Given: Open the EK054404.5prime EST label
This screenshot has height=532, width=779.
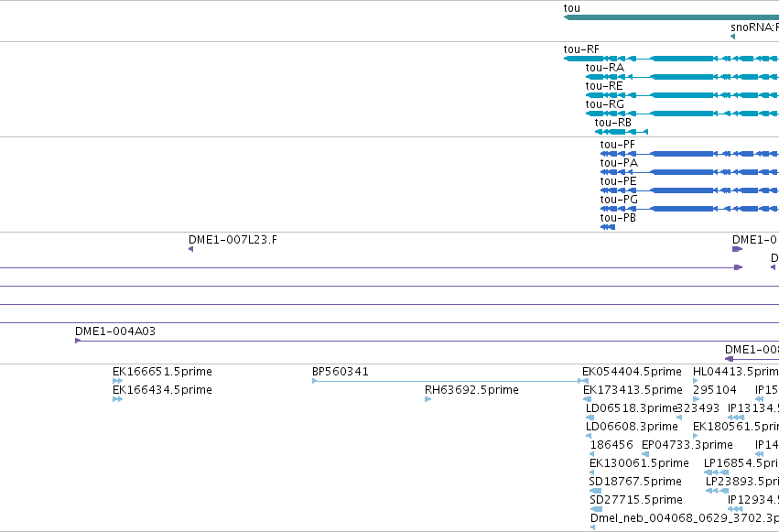Looking at the screenshot, I should click(x=632, y=372).
